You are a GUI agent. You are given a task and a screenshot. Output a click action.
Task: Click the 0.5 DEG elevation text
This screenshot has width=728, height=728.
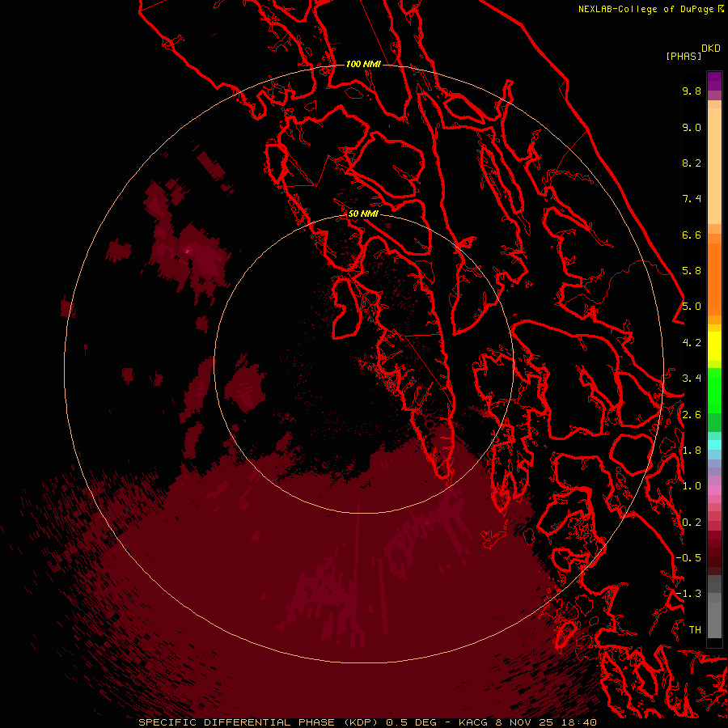[412, 722]
